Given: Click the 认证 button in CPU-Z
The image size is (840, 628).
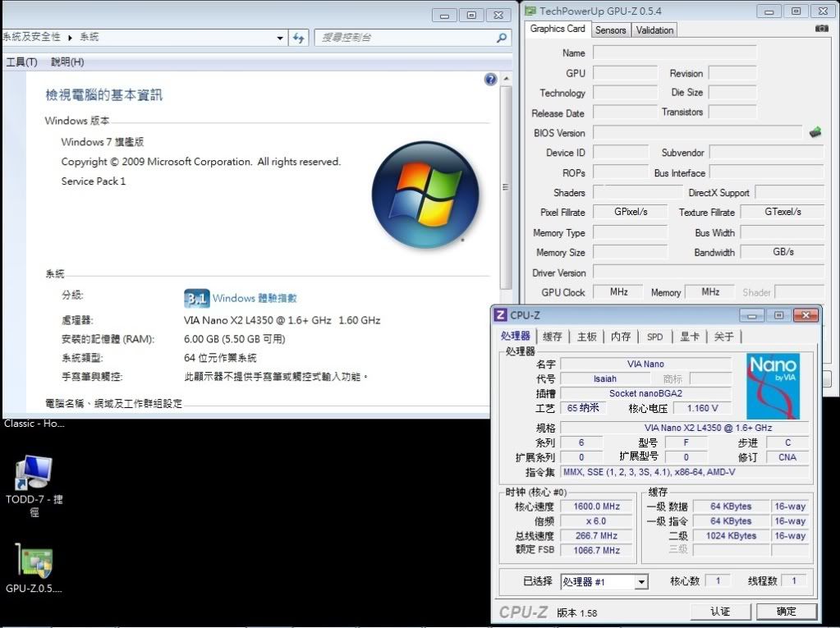Looking at the screenshot, I should click(721, 612).
